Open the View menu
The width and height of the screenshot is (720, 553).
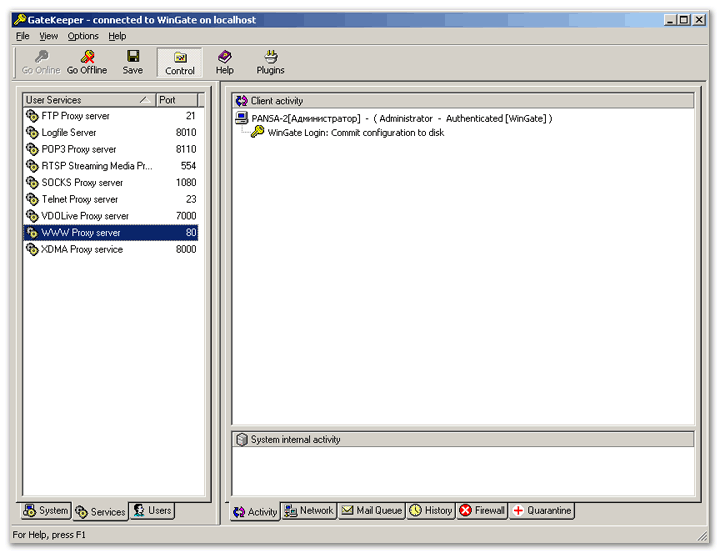tap(49, 36)
